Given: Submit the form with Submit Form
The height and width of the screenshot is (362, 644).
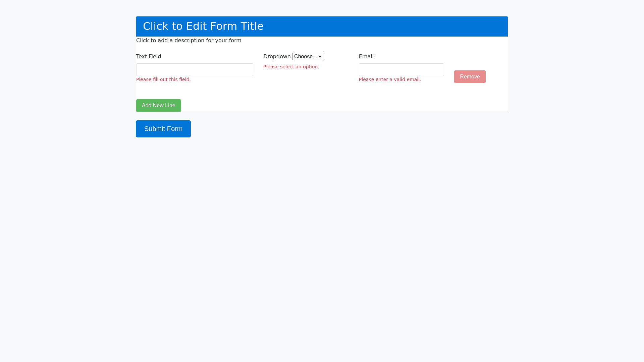Looking at the screenshot, I should tap(163, 129).
